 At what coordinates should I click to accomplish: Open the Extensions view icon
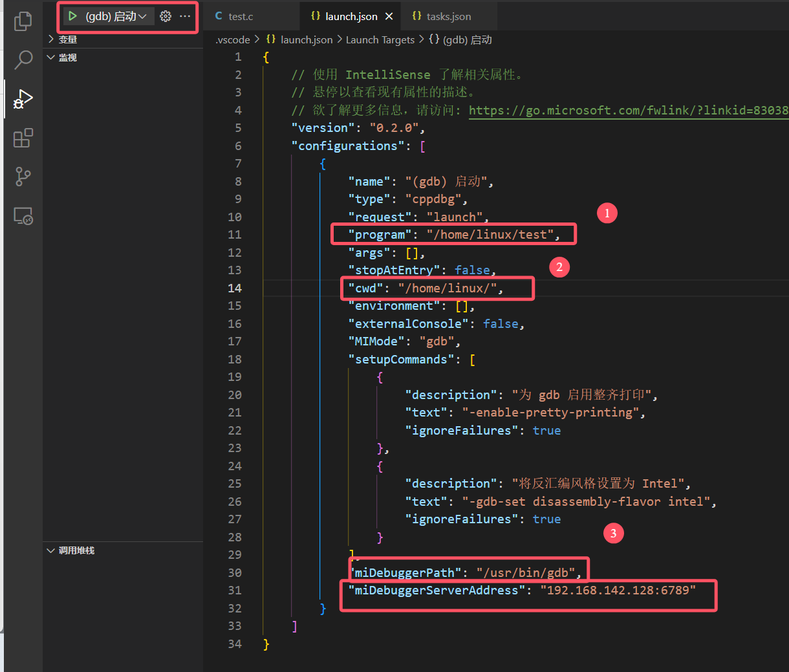(x=23, y=138)
